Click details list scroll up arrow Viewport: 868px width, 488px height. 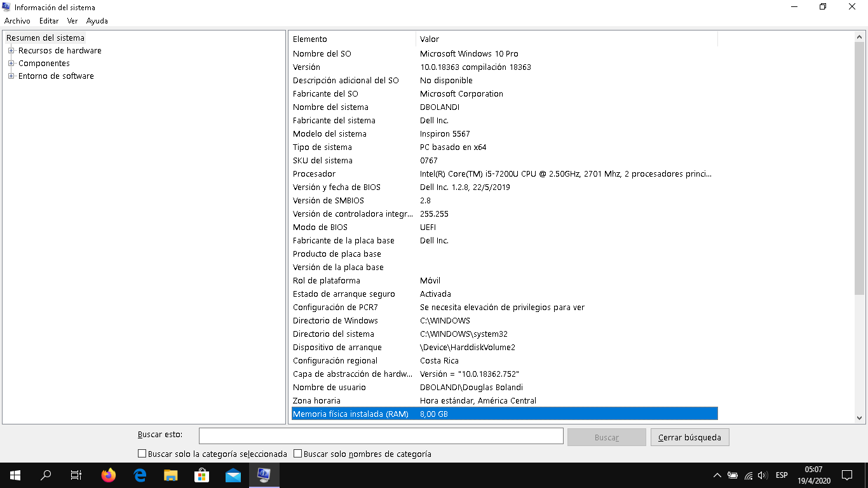click(859, 36)
